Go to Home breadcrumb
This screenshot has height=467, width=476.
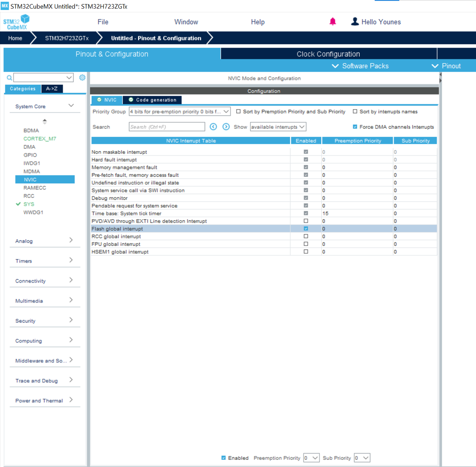[15, 38]
